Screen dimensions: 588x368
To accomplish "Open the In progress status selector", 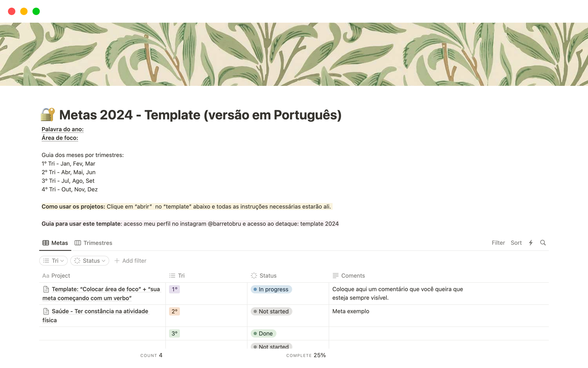I will (271, 289).
